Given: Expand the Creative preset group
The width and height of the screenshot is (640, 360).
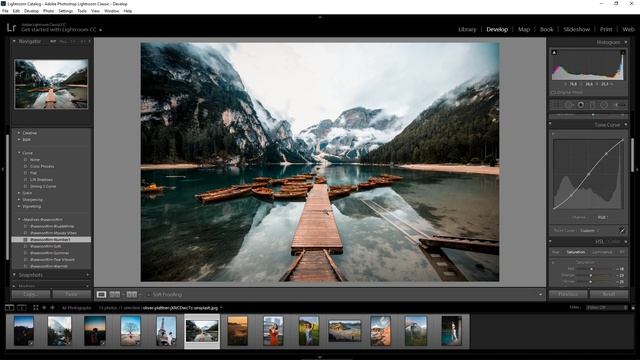Looking at the screenshot, I should tap(19, 133).
